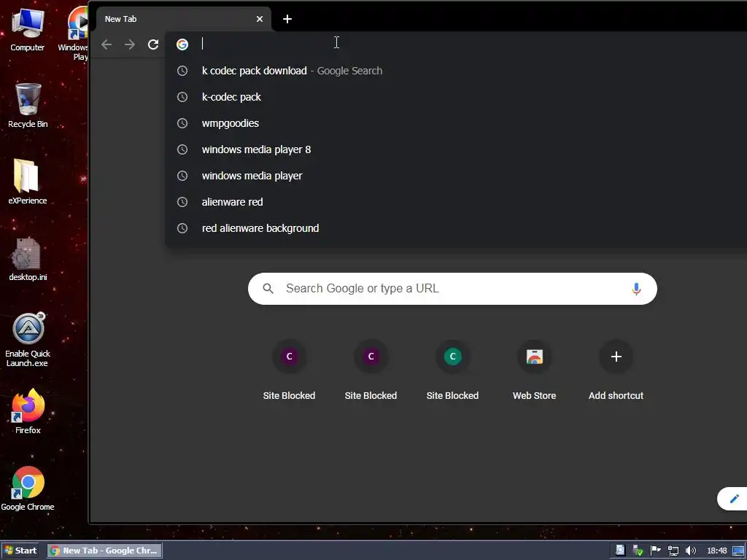Select the Enable Quick Launch.exe icon
This screenshot has height=560, width=747.
pyautogui.click(x=28, y=340)
